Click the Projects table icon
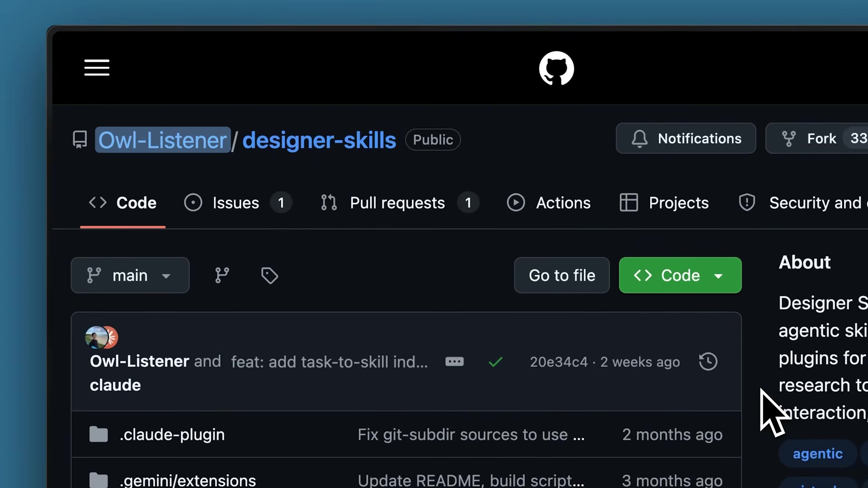 pyautogui.click(x=629, y=203)
